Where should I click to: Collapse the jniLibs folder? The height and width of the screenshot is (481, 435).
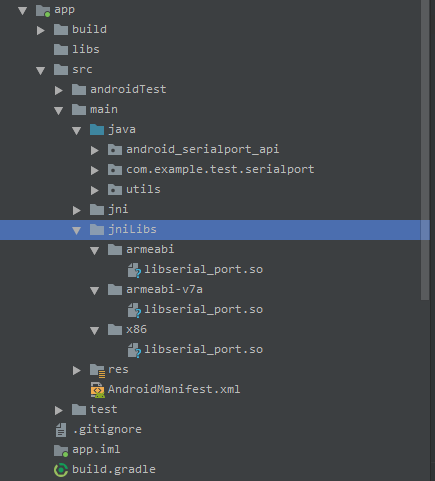77,230
